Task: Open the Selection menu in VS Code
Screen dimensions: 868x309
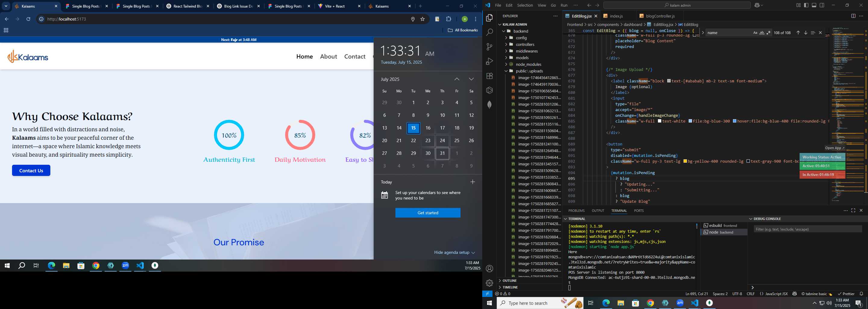Action: tap(525, 5)
